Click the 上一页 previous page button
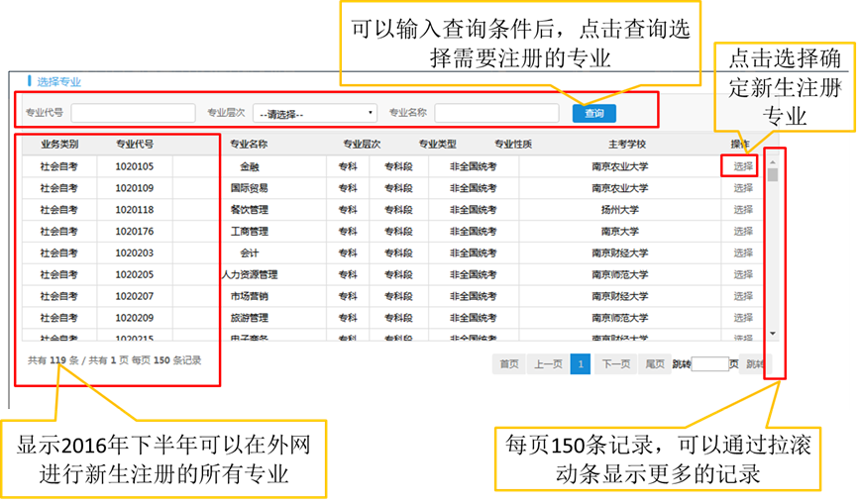859x504 pixels. pos(548,364)
